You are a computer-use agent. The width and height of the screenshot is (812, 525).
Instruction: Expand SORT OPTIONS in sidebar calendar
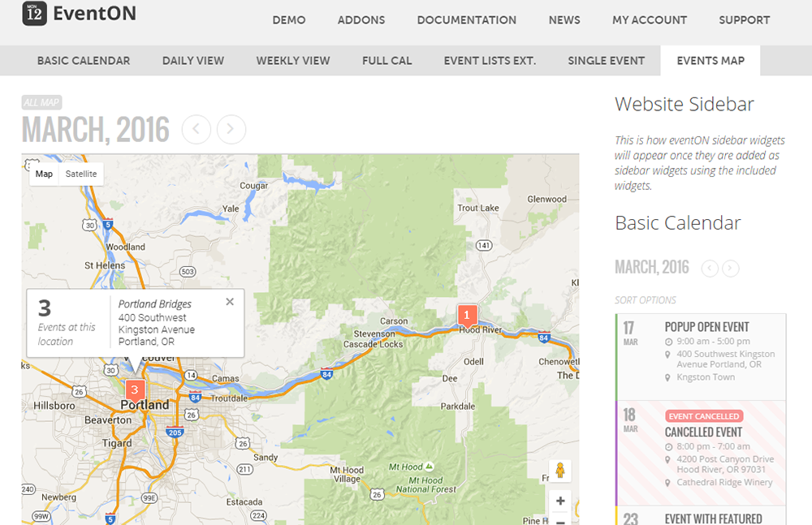click(x=646, y=300)
